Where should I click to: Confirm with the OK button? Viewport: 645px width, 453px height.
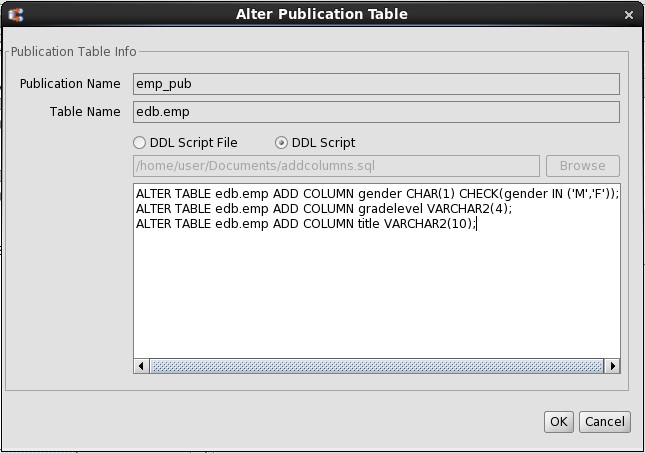click(559, 422)
